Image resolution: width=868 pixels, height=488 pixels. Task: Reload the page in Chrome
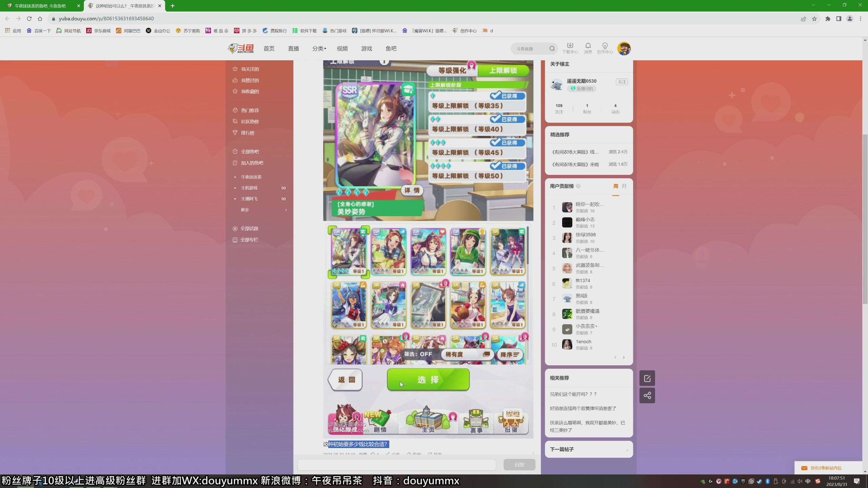tap(29, 19)
